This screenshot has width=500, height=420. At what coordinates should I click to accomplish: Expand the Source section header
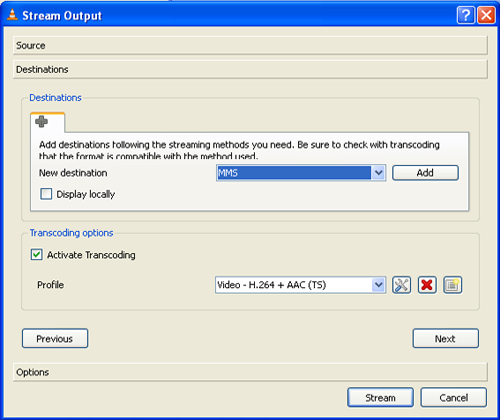pyautogui.click(x=250, y=45)
